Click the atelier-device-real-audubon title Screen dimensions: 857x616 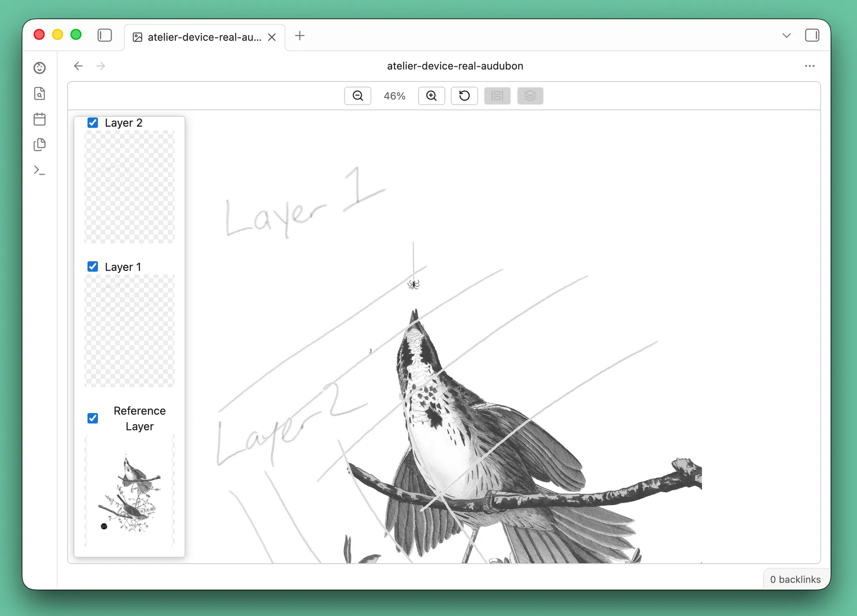[455, 66]
